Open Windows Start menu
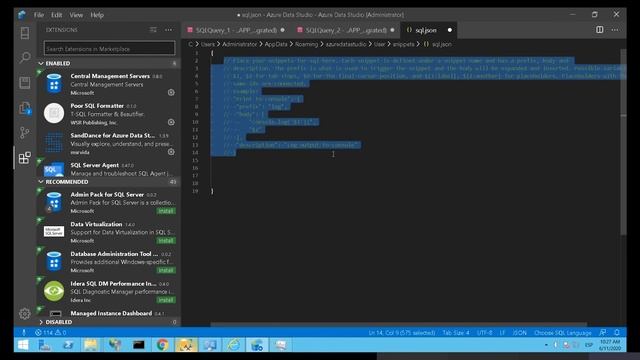 point(23,345)
